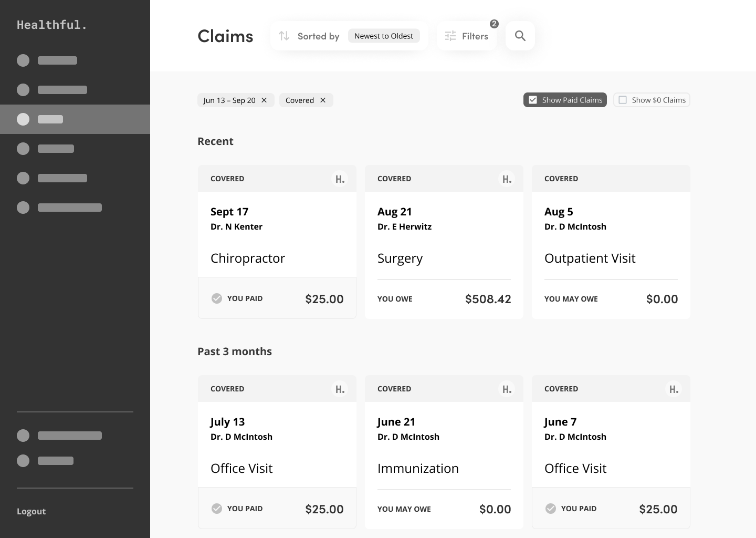Select the sixth sidebar menu item
The width and height of the screenshot is (756, 538).
pyautogui.click(x=75, y=208)
